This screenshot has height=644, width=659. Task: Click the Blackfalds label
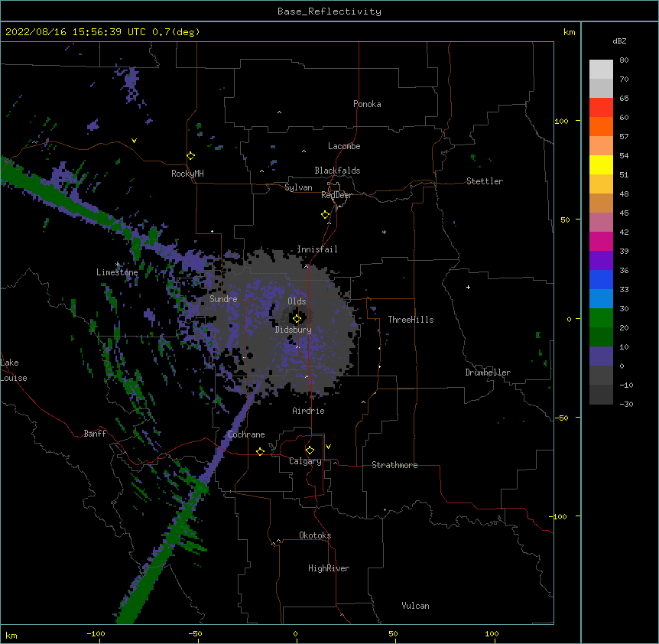coord(337,171)
